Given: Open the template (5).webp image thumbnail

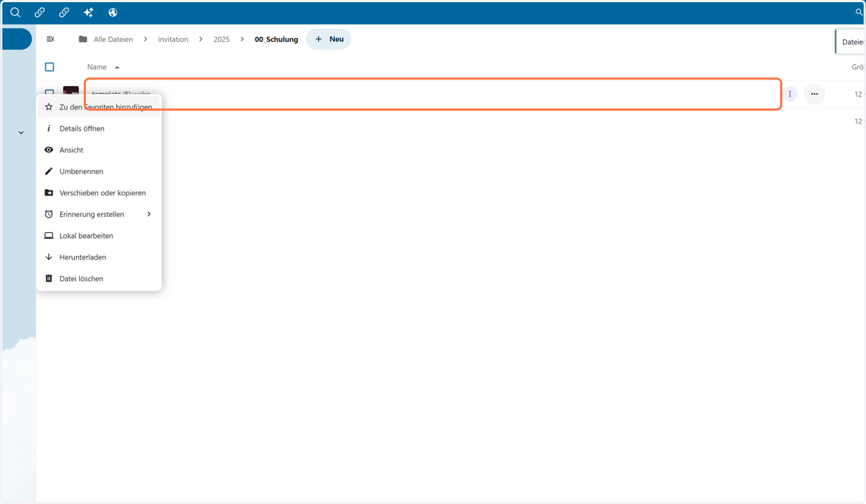Looking at the screenshot, I should [71, 90].
